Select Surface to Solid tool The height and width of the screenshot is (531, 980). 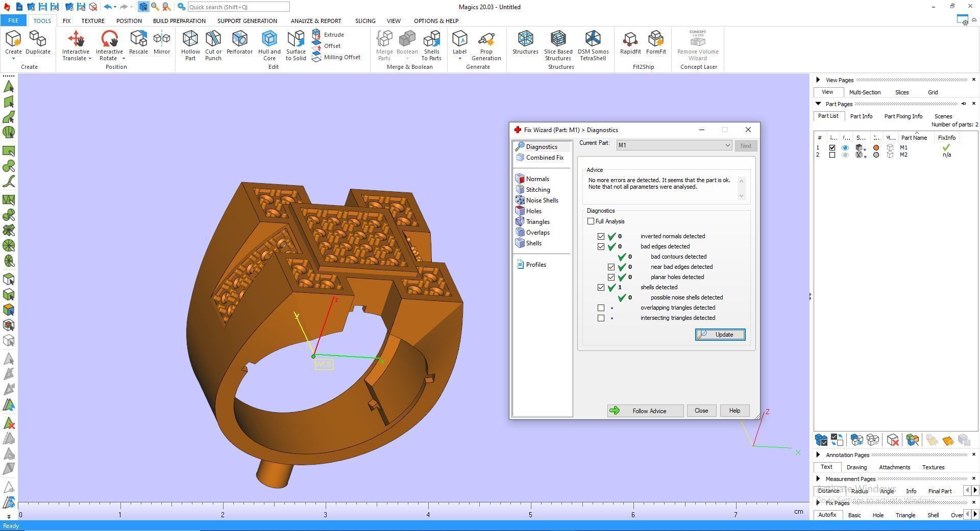[x=296, y=45]
